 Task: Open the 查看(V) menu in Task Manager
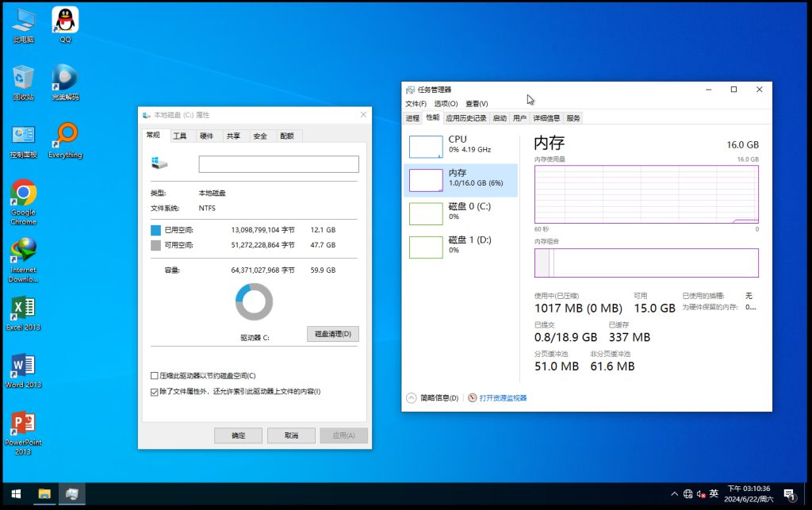point(477,104)
